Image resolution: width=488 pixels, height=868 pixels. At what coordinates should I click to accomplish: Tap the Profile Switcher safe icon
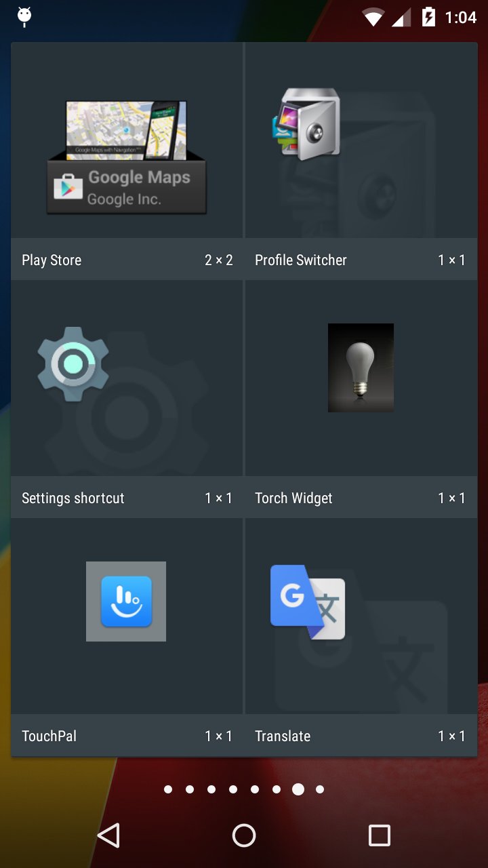click(x=306, y=124)
